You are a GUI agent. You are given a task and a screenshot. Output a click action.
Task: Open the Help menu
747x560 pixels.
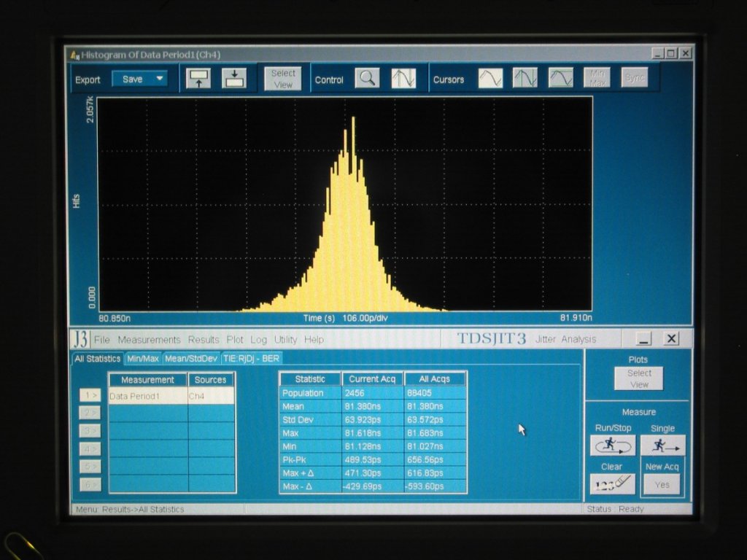tap(314, 340)
